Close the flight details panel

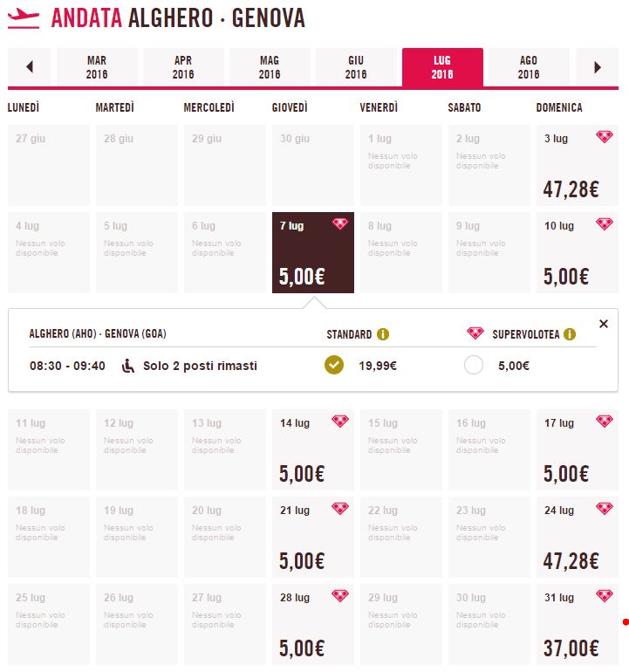click(x=604, y=324)
